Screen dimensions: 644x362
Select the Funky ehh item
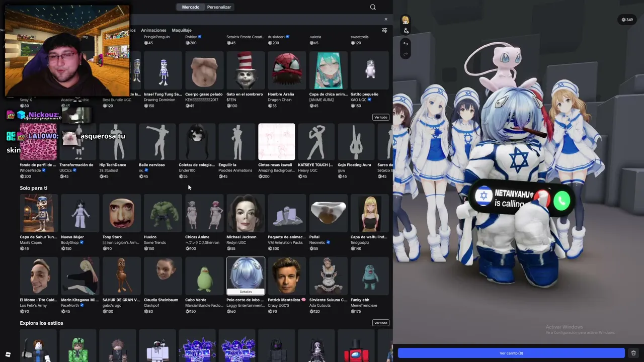tap(370, 276)
